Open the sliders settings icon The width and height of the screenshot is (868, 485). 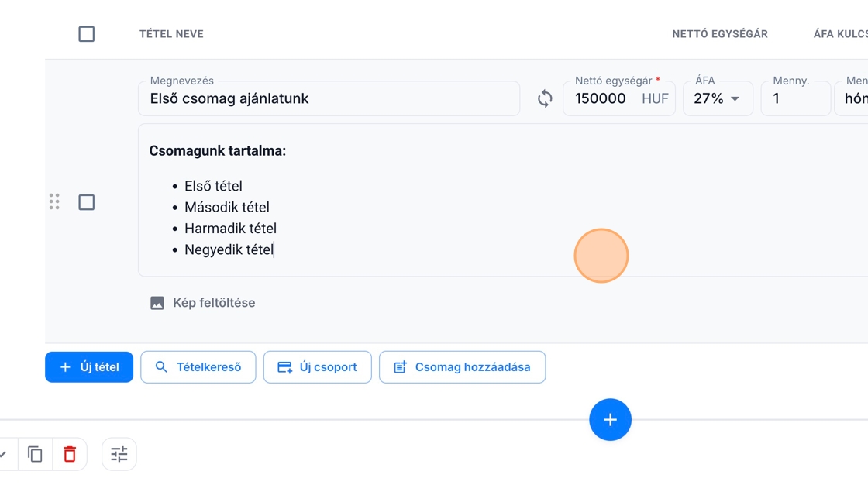coord(119,454)
